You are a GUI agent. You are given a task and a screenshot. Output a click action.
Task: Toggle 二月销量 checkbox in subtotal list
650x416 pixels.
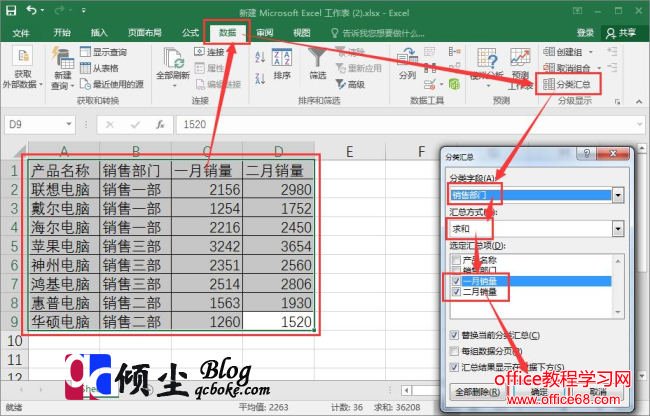coord(456,292)
